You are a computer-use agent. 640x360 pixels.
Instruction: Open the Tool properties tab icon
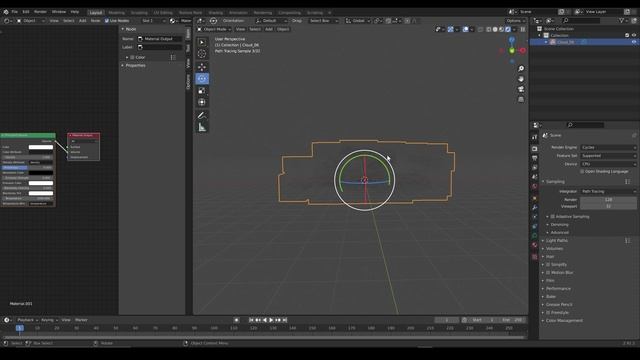click(535, 137)
